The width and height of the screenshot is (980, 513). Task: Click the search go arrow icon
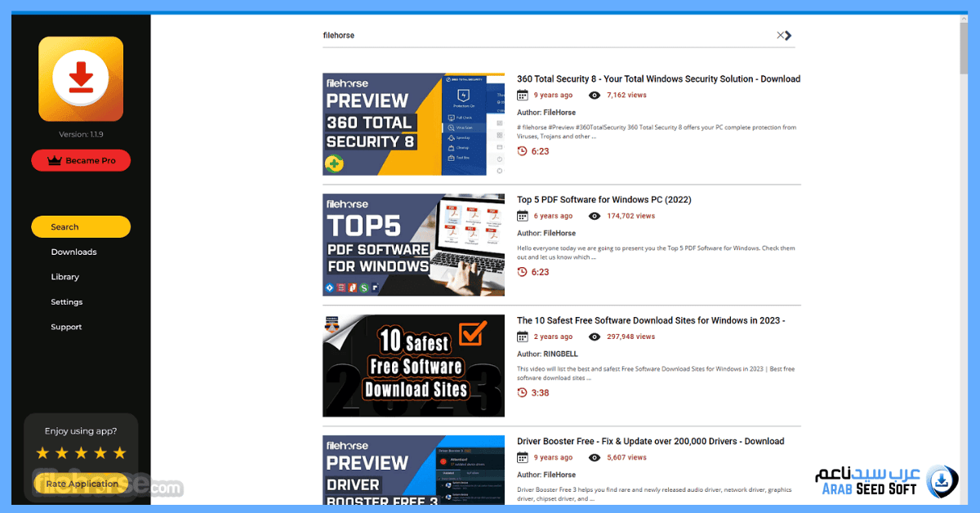pos(789,35)
